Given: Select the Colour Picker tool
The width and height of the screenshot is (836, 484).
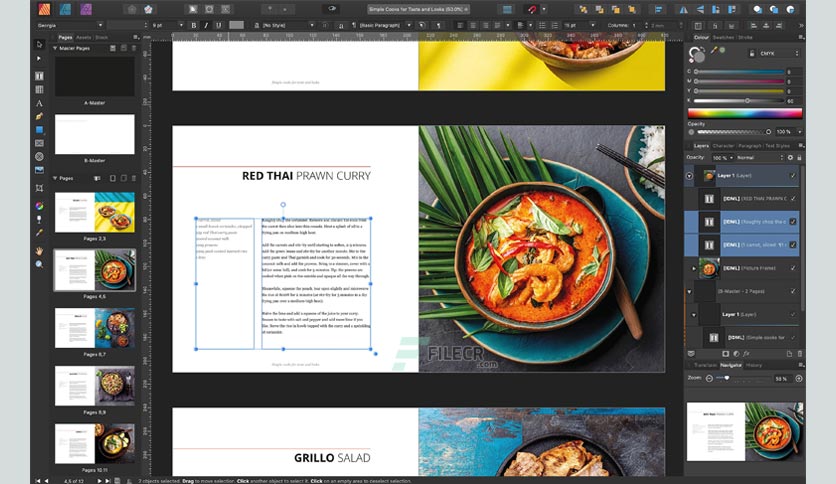Looking at the screenshot, I should pyautogui.click(x=39, y=232).
